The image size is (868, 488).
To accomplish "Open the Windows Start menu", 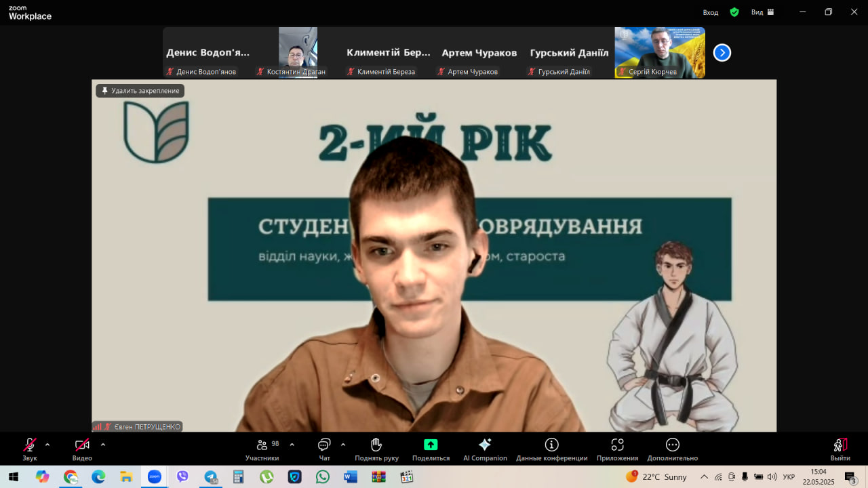I will point(14,476).
